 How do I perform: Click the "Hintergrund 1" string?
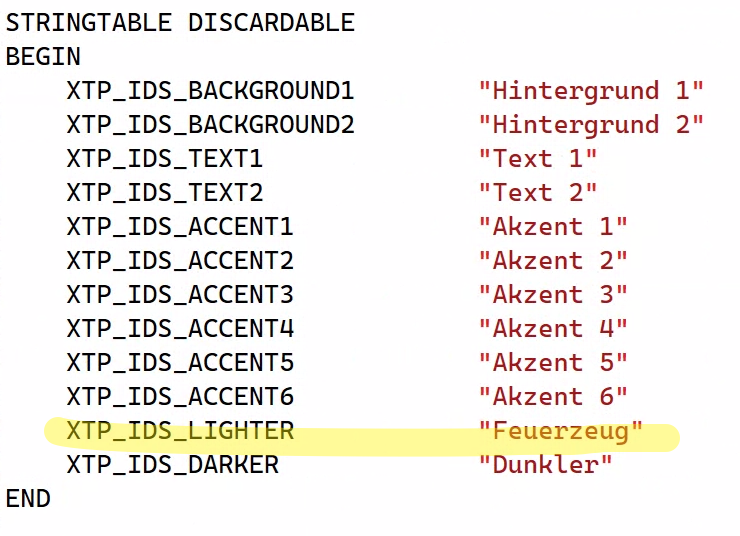591,90
